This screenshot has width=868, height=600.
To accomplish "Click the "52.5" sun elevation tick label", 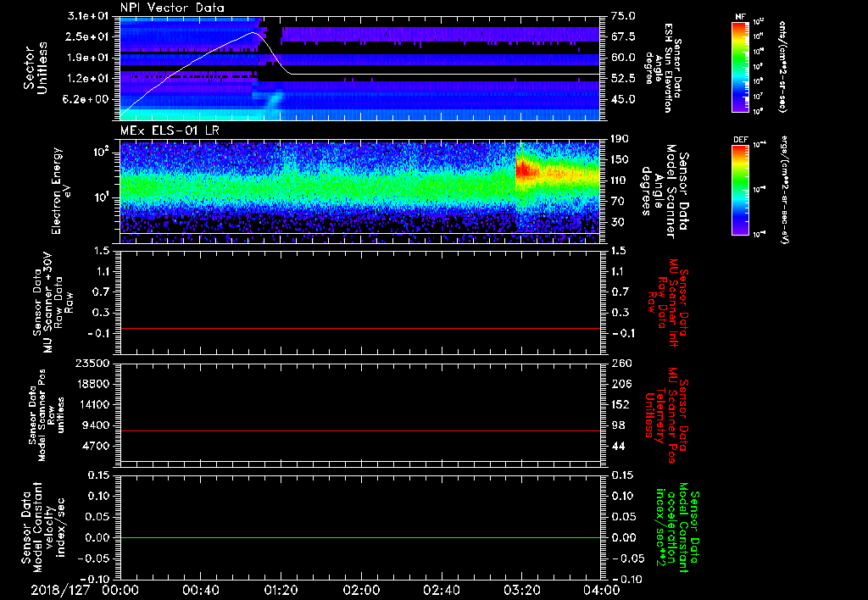I will tap(622, 79).
